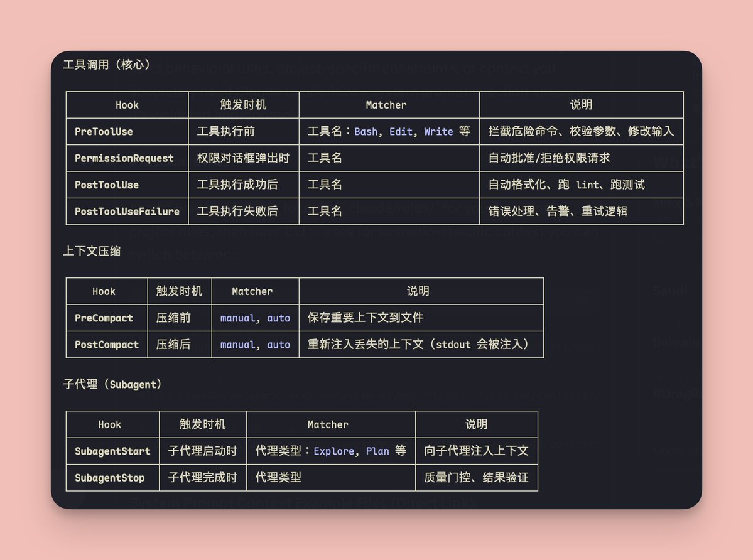Viewport: 753px width, 560px height.
Task: Click the Bash matcher keyword
Action: point(366,131)
